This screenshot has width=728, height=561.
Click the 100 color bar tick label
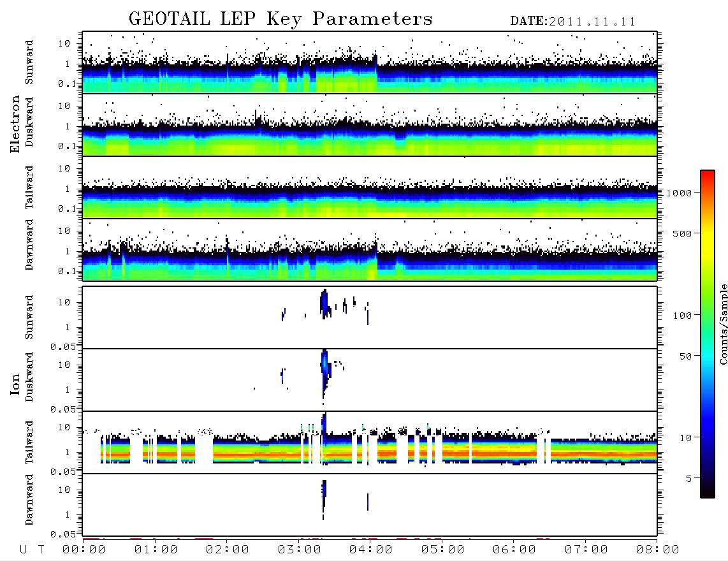click(x=682, y=316)
